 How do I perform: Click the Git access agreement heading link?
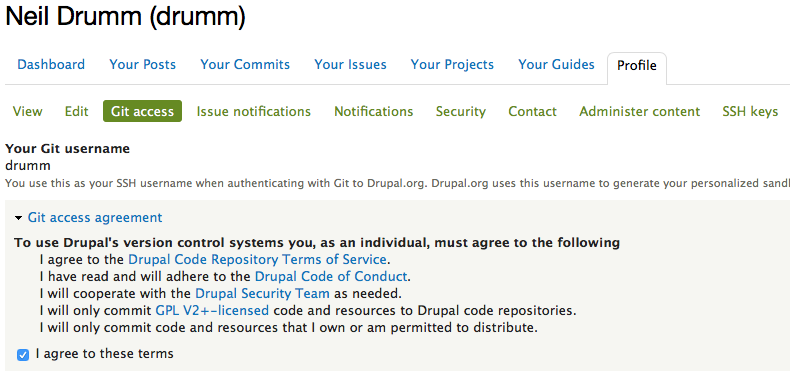tap(95, 218)
